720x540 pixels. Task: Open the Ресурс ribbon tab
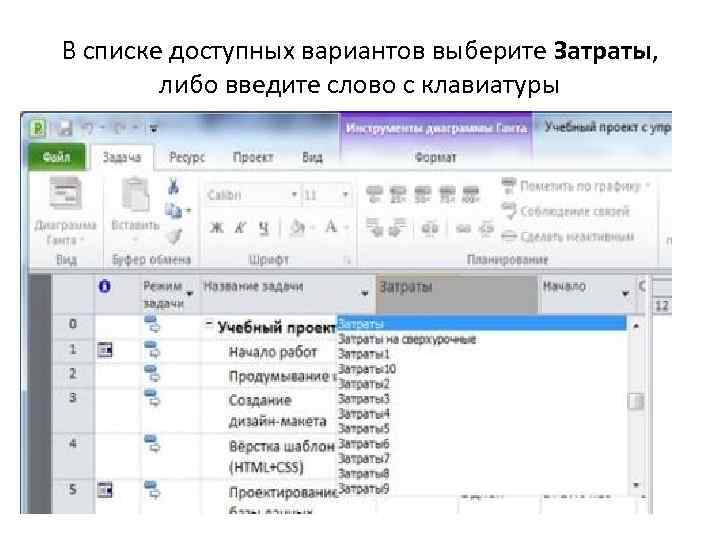(x=186, y=158)
